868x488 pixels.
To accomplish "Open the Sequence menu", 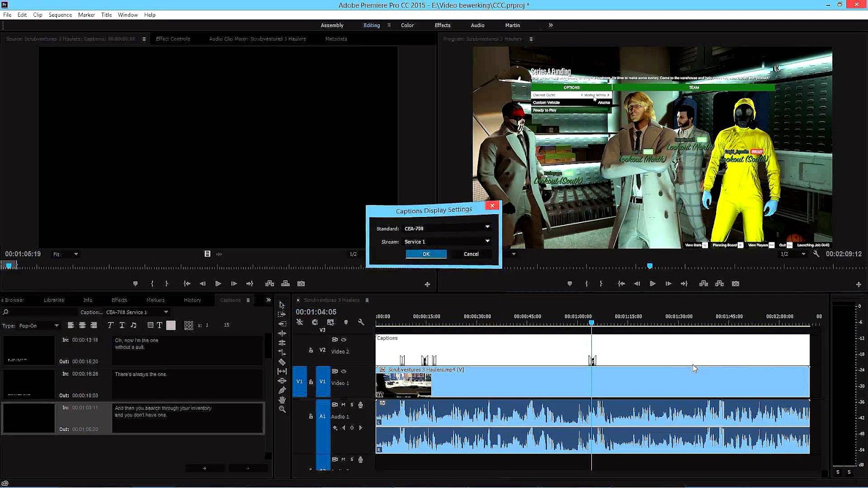I will point(60,15).
